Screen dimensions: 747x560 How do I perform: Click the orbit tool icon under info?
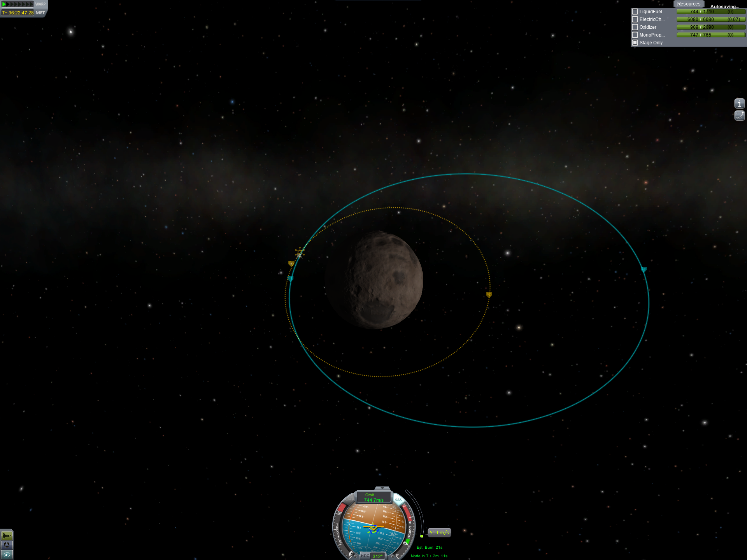(x=739, y=115)
